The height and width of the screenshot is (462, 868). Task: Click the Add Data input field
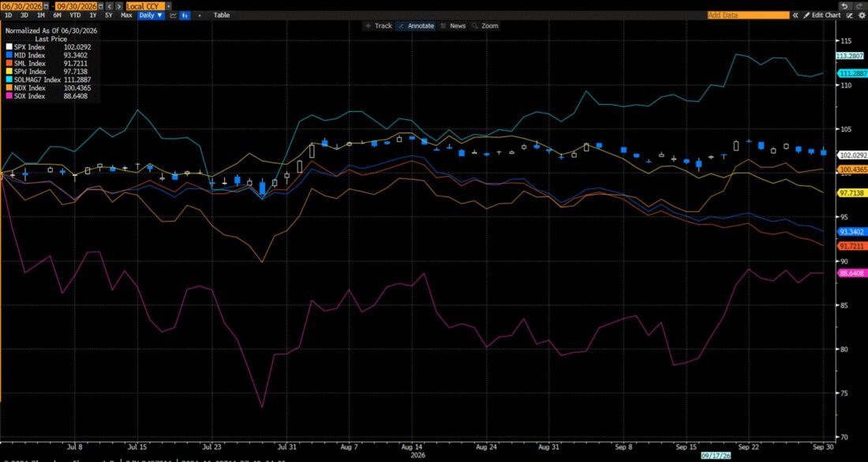(748, 16)
